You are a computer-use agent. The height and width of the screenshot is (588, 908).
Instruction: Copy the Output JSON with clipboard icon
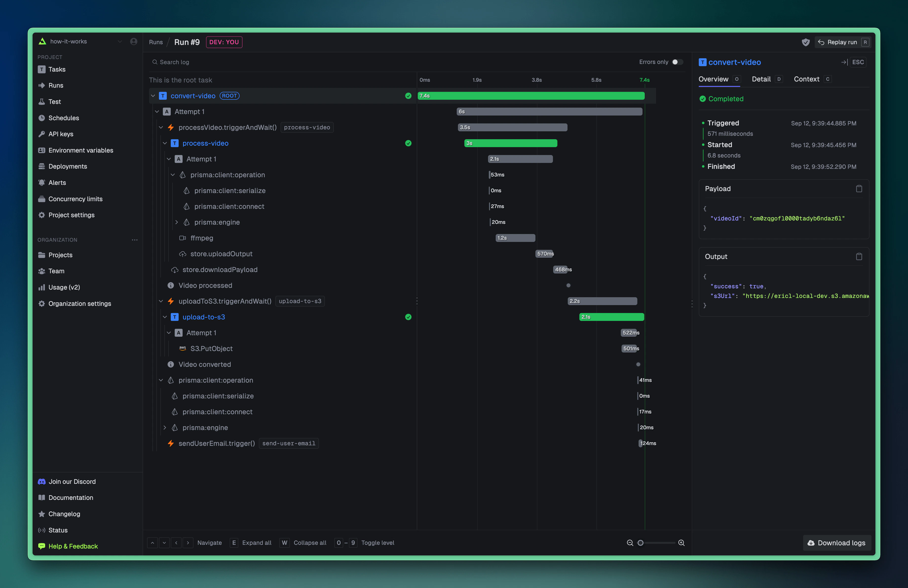point(859,256)
